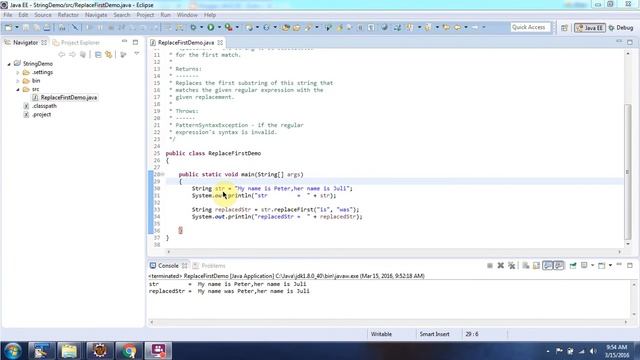This screenshot has height=360, width=640.
Task: Maximize the editor area
Action: pos(630,42)
